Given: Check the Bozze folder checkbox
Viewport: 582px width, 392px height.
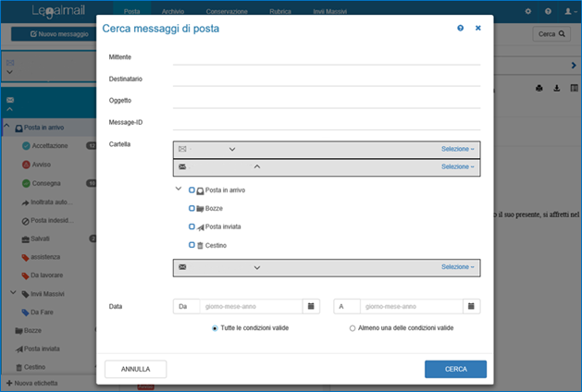Looking at the screenshot, I should (x=192, y=208).
